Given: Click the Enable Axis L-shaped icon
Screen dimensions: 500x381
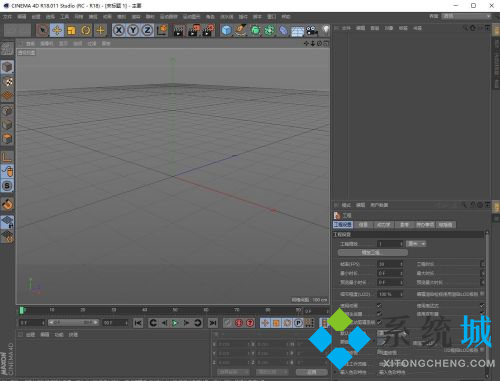Looking at the screenshot, I should tap(7, 157).
